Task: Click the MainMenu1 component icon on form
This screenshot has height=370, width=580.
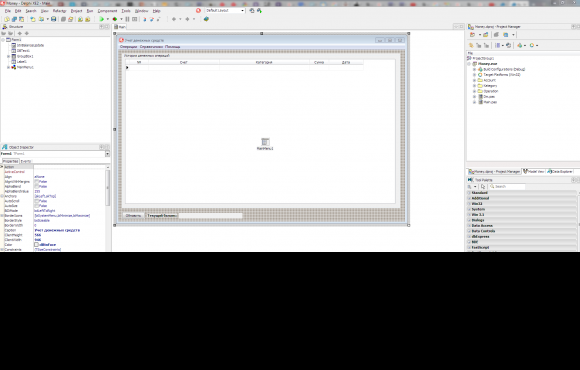Action: point(265,142)
